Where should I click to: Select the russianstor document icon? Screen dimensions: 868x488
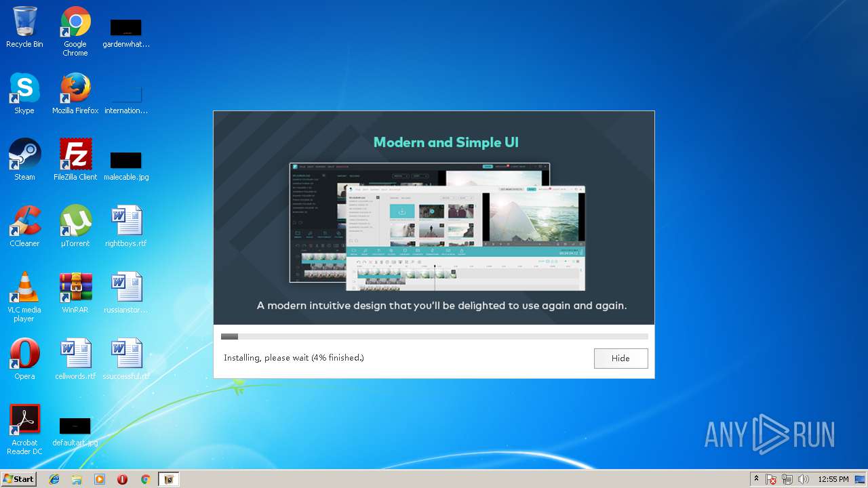[x=126, y=293]
